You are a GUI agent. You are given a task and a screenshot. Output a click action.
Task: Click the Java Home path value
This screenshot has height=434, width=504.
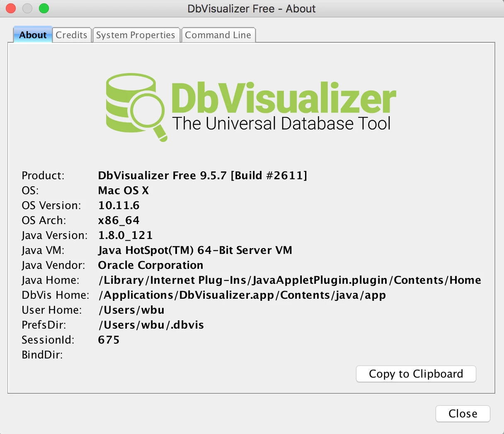[x=290, y=280]
